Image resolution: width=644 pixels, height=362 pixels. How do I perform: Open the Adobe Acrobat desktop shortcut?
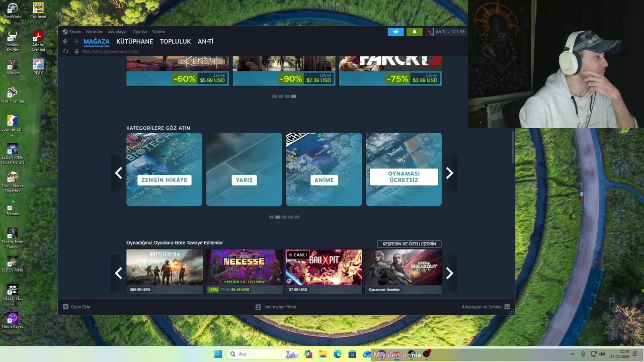38,41
